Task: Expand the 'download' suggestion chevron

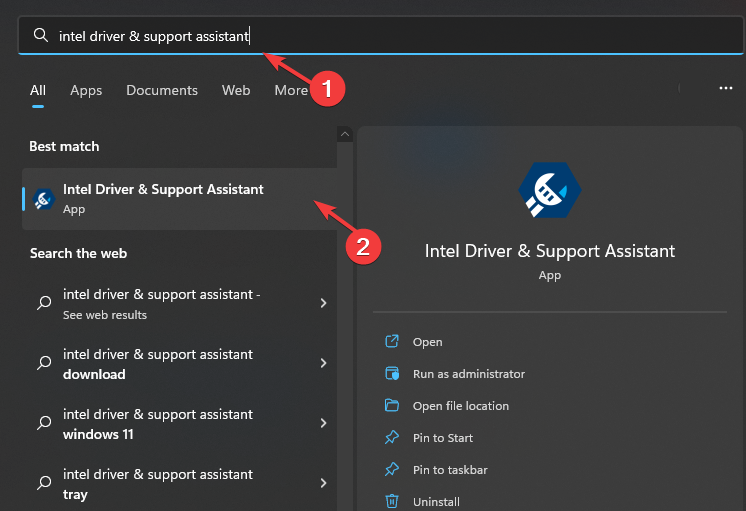Action: pyautogui.click(x=324, y=363)
